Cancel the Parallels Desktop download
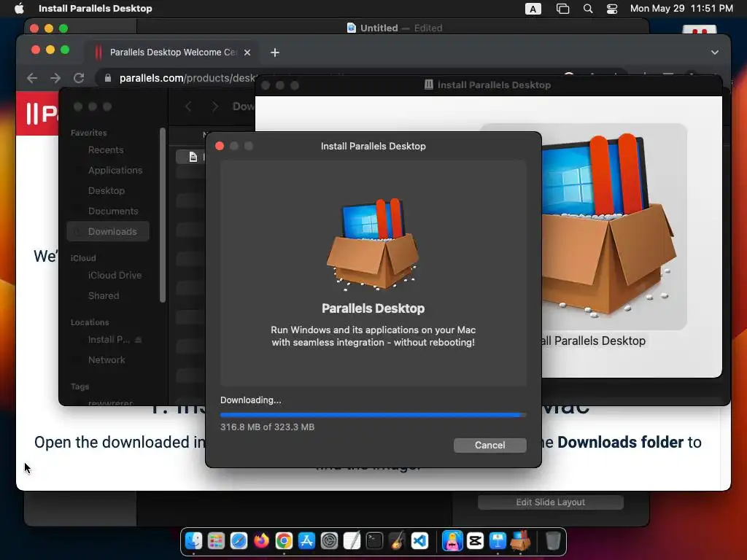The height and width of the screenshot is (560, 747). tap(489, 446)
